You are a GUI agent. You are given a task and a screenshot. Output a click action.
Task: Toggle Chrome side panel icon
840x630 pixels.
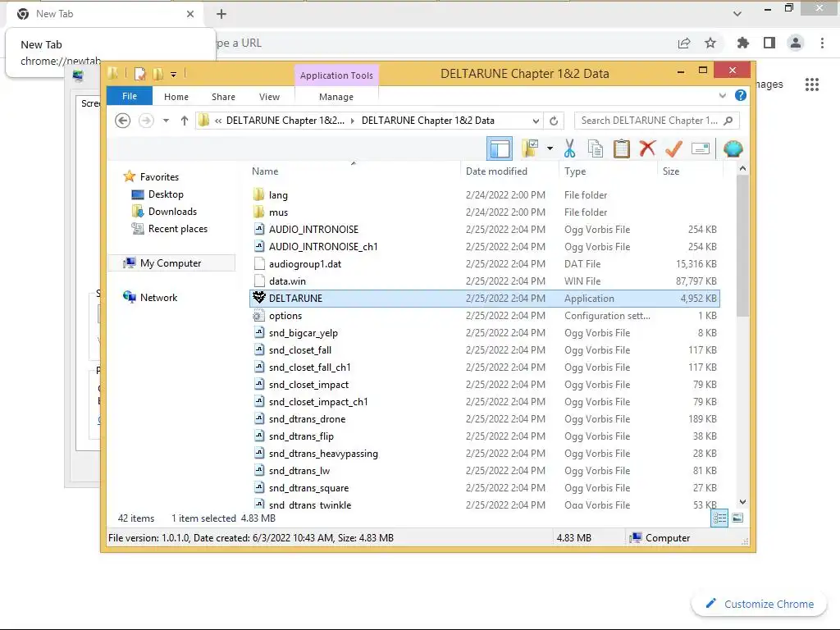tap(769, 43)
